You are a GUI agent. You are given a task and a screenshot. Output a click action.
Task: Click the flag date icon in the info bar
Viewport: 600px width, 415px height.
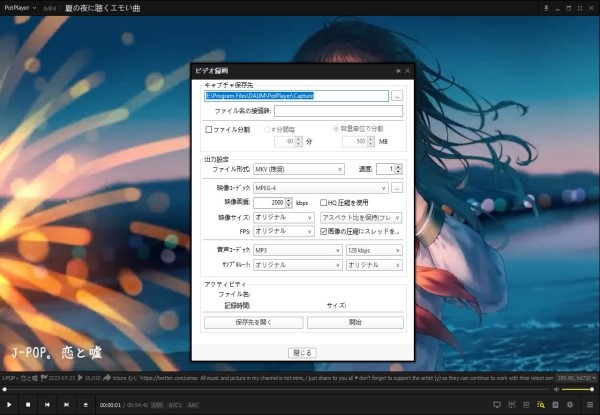click(44, 378)
